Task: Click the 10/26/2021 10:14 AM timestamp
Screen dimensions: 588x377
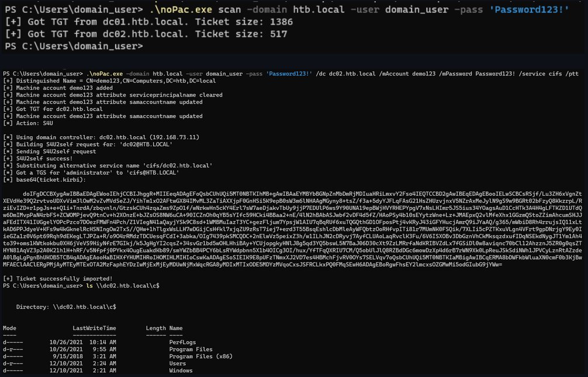Action: [83, 343]
